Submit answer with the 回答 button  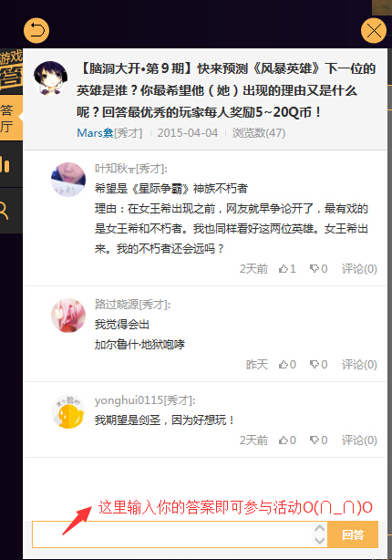[x=353, y=534]
